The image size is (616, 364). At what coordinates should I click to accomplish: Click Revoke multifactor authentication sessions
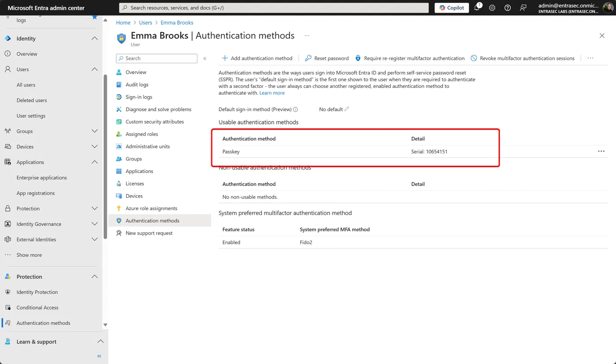coord(523,58)
